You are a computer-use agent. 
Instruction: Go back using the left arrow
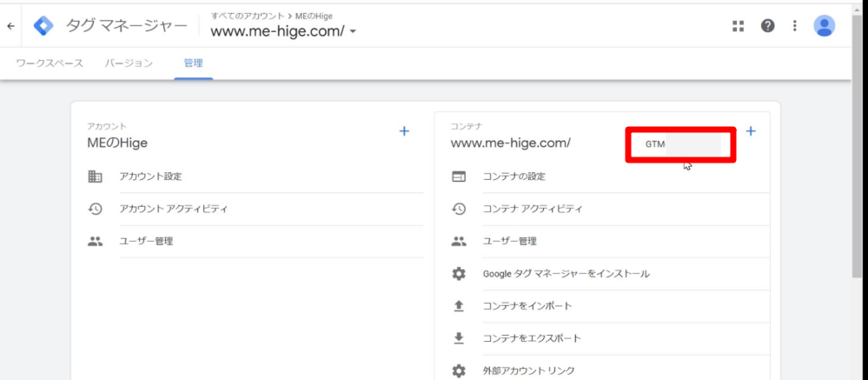(11, 26)
